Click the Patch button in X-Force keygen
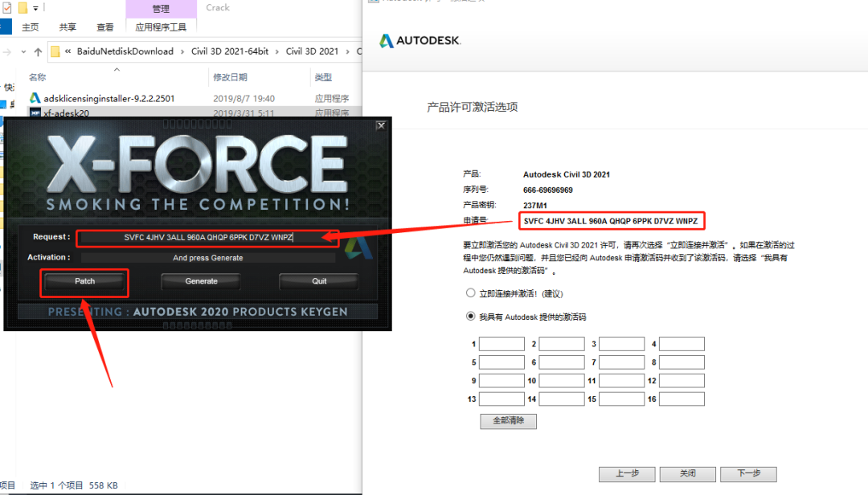This screenshot has height=495, width=868. 84,281
